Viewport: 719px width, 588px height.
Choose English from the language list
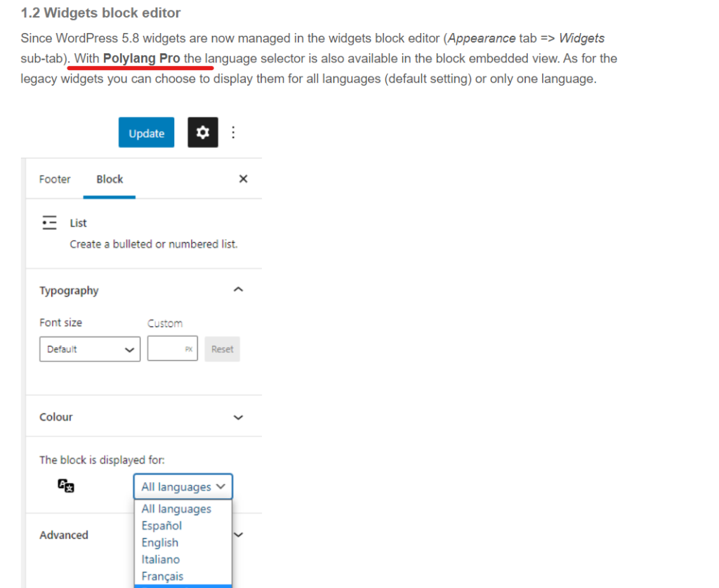160,542
